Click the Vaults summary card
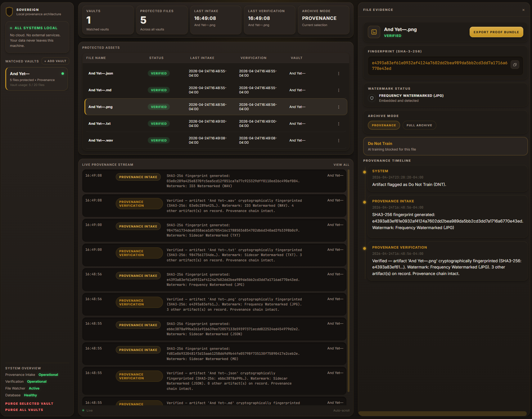532x419 pixels. (x=108, y=20)
